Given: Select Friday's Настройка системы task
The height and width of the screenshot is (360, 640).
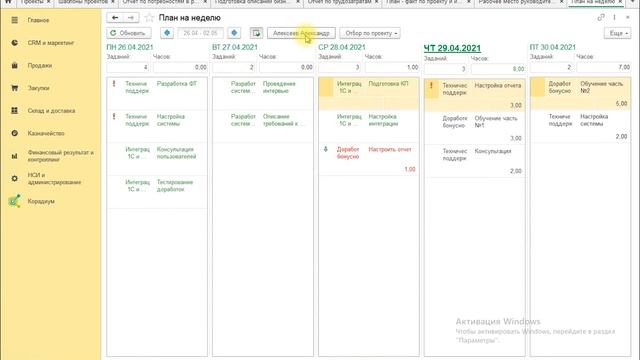Looking at the screenshot, I should [x=580, y=127].
